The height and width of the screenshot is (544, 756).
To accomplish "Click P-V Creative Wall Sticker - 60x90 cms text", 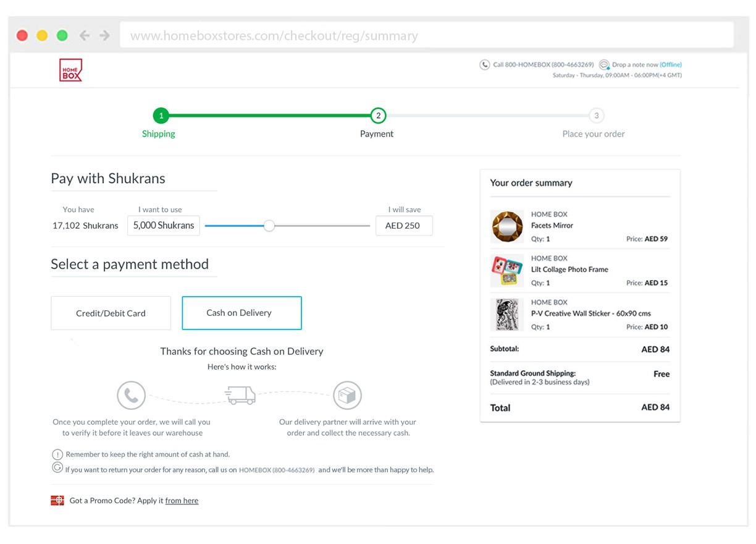I will click(591, 313).
